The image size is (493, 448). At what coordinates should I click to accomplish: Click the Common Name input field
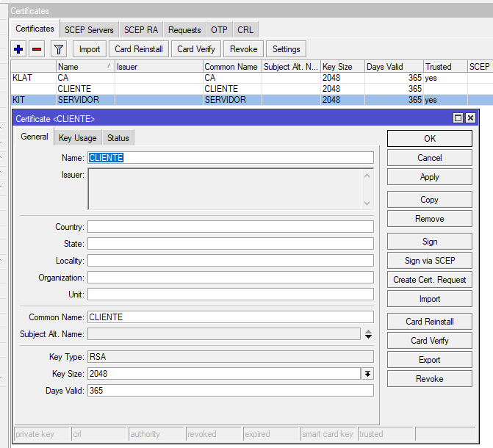click(231, 317)
